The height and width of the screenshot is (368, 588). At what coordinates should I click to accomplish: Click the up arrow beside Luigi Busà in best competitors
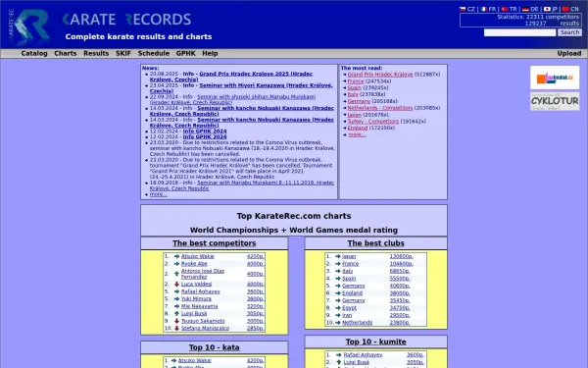click(x=176, y=313)
